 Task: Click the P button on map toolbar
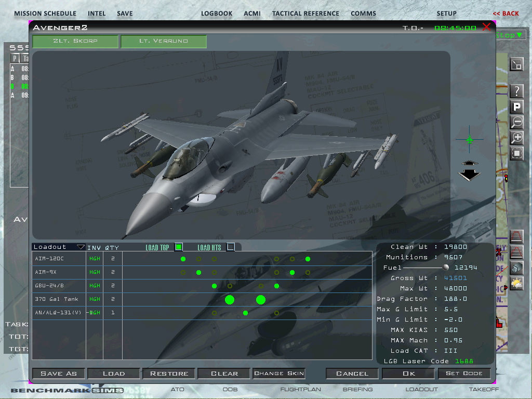(x=516, y=107)
